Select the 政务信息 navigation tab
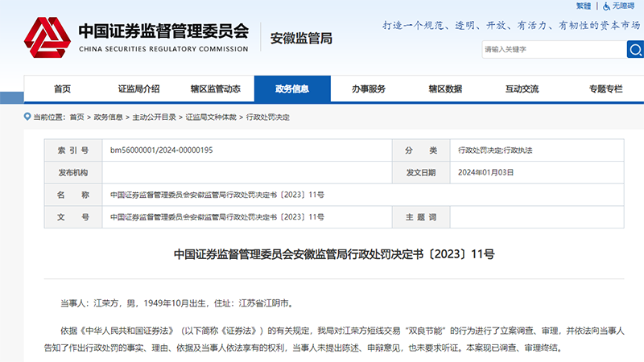Image resolution: width=644 pixels, height=362 pixels. (292, 88)
